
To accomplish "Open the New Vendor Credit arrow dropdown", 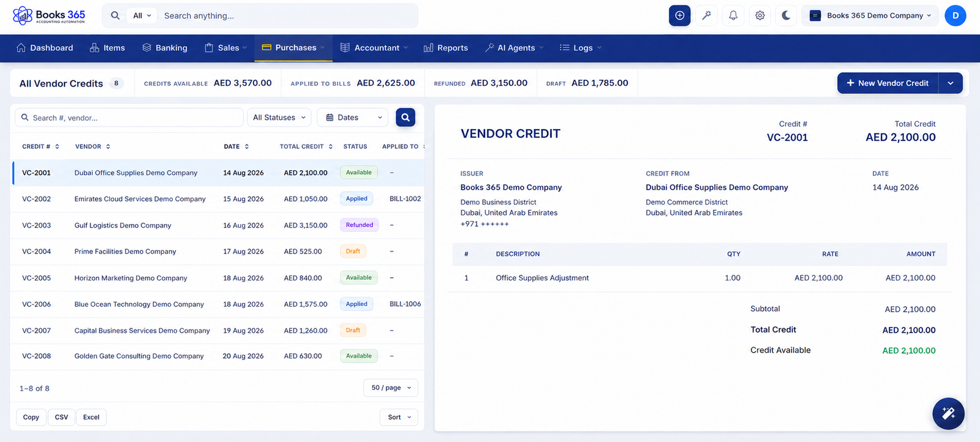I will (951, 83).
